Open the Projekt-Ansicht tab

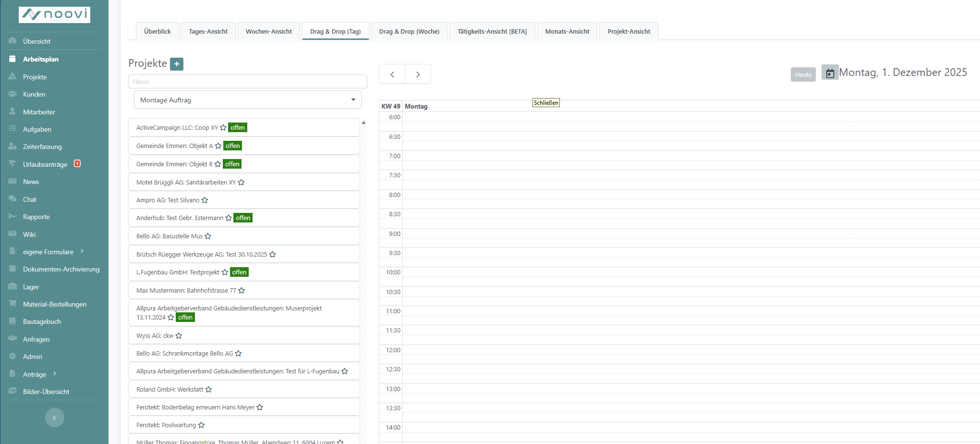point(629,31)
